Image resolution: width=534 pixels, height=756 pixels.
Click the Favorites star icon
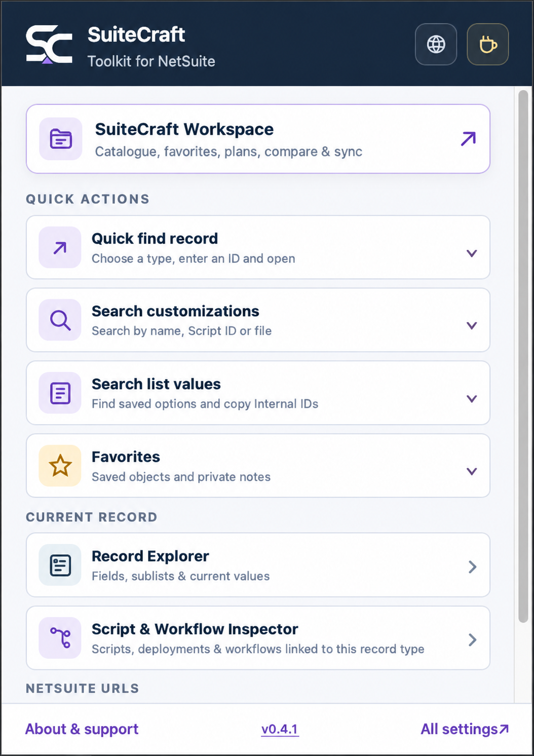(60, 466)
